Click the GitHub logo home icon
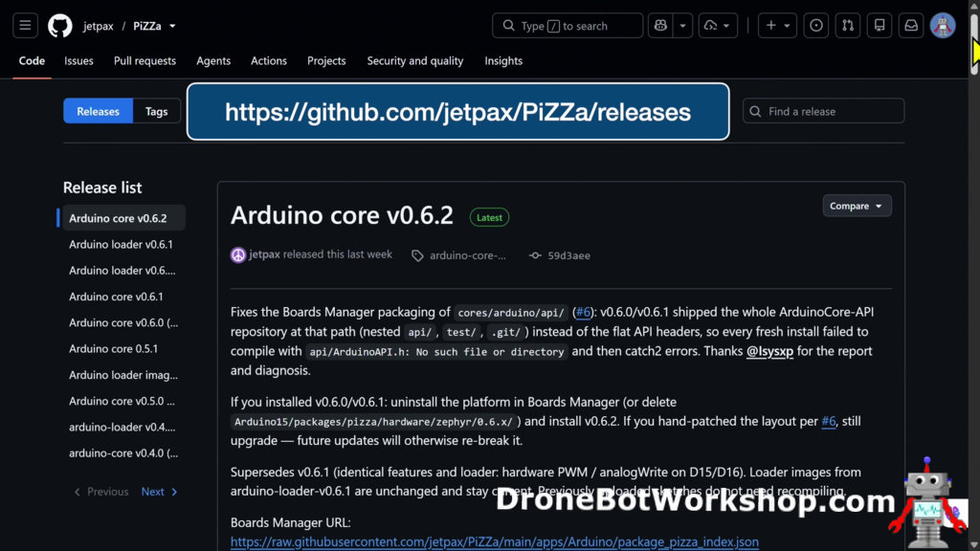The image size is (980, 551). 60,26
